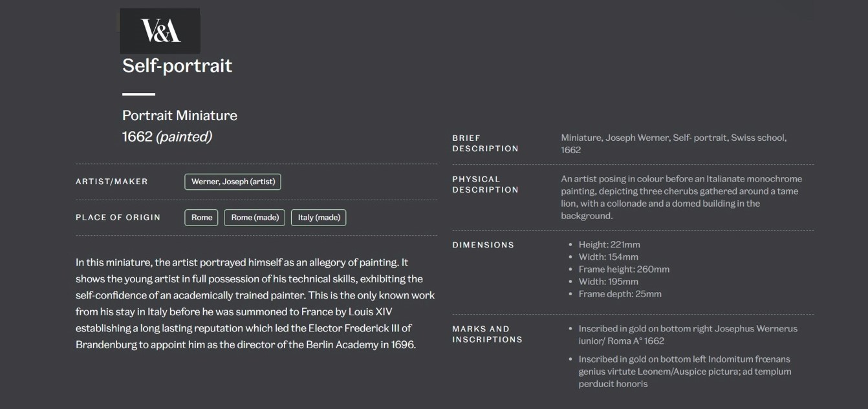Viewport: 868px width, 409px height.
Task: Click the Josephus Wernerus inscription entry
Action: tap(688, 335)
